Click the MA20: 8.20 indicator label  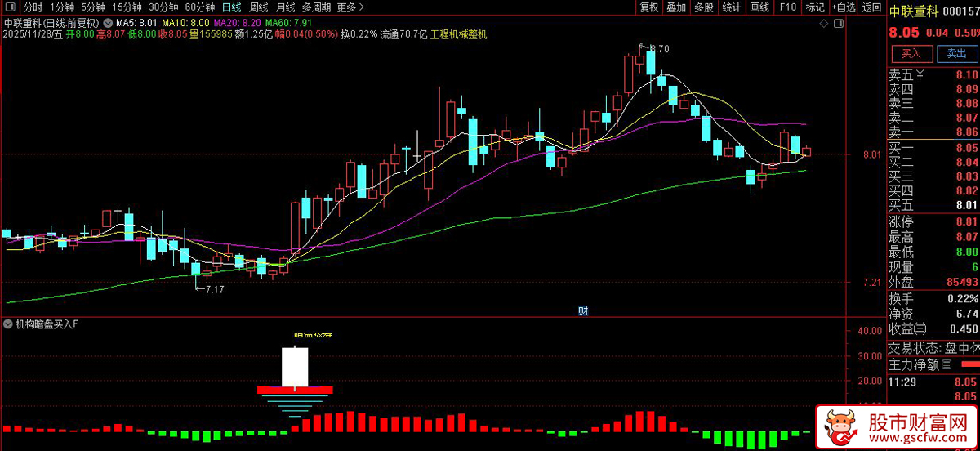(238, 23)
